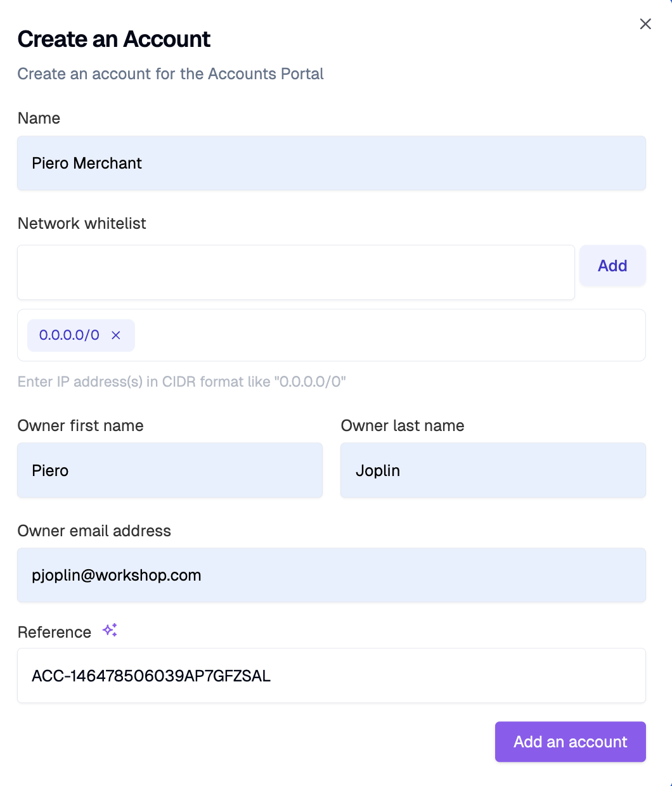The height and width of the screenshot is (786, 672).
Task: Remove the 0.0.0.0/0 whitelist entry
Action: 116,335
